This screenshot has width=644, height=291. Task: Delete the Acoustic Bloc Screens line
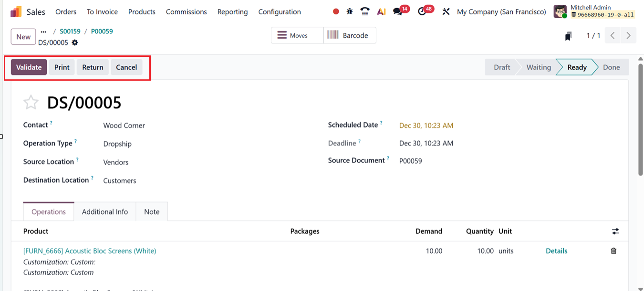pyautogui.click(x=613, y=251)
